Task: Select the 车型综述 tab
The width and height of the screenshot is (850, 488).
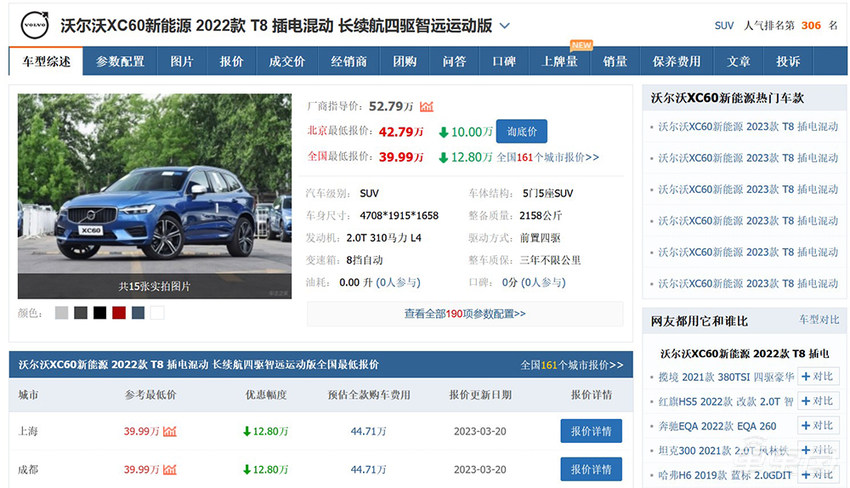Action: 46,61
